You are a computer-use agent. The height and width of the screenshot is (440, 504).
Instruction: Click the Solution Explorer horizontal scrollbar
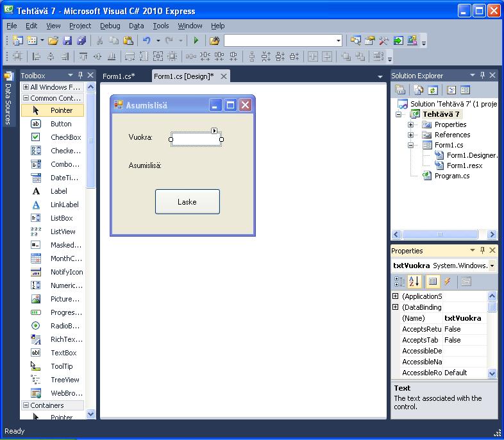(444, 235)
